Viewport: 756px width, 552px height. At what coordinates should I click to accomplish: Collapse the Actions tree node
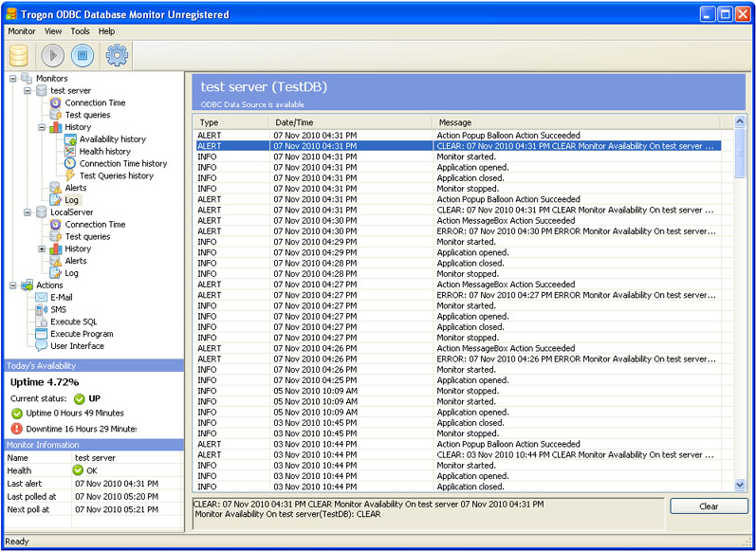(x=13, y=285)
